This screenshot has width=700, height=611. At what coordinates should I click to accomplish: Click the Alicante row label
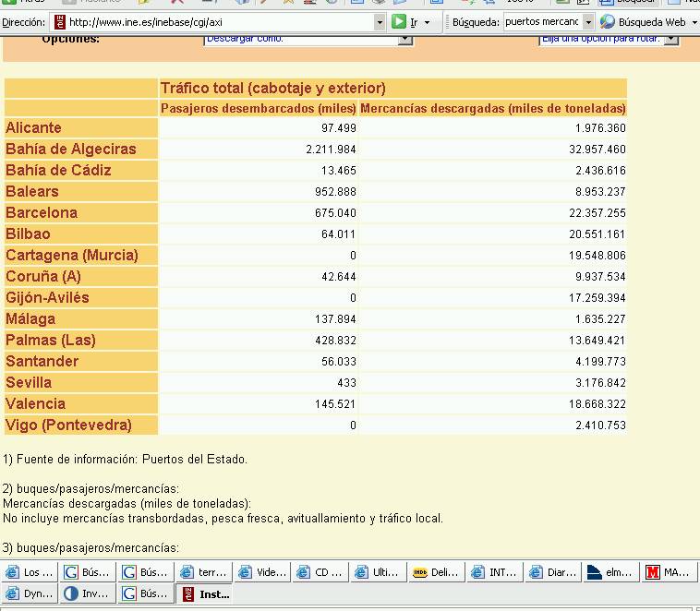tap(33, 127)
